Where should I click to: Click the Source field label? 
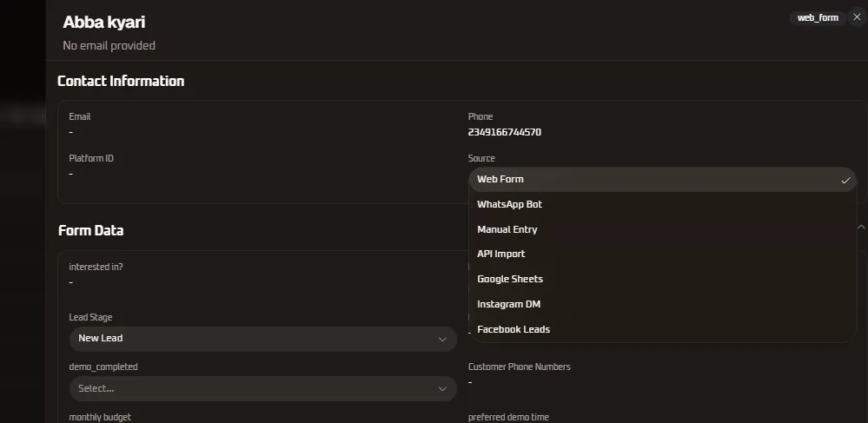pyautogui.click(x=481, y=158)
